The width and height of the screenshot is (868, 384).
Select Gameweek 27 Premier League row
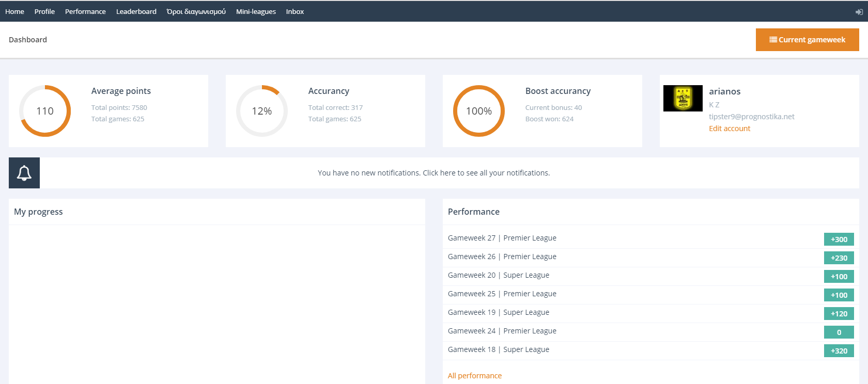502,238
